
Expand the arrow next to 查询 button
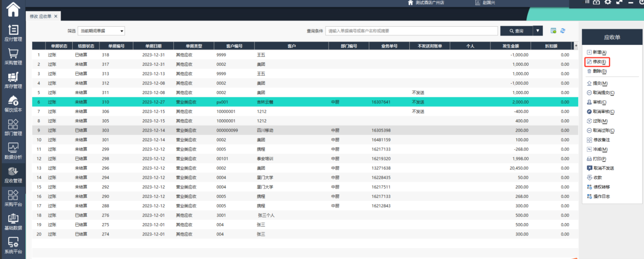pyautogui.click(x=538, y=31)
